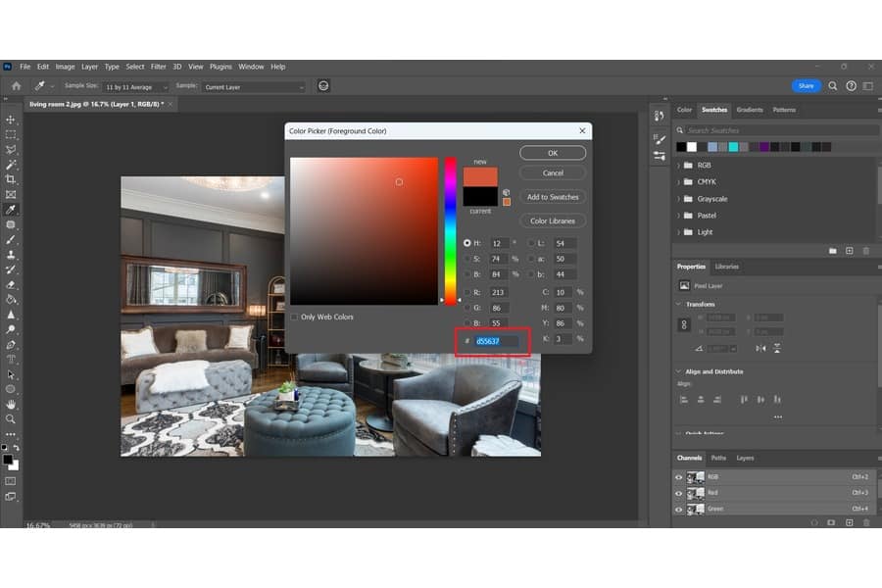
Task: Expand the CMYK swatch folder
Action: [678, 181]
